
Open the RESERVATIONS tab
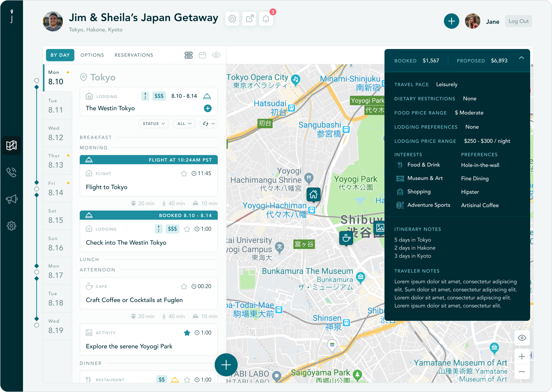[x=134, y=55]
